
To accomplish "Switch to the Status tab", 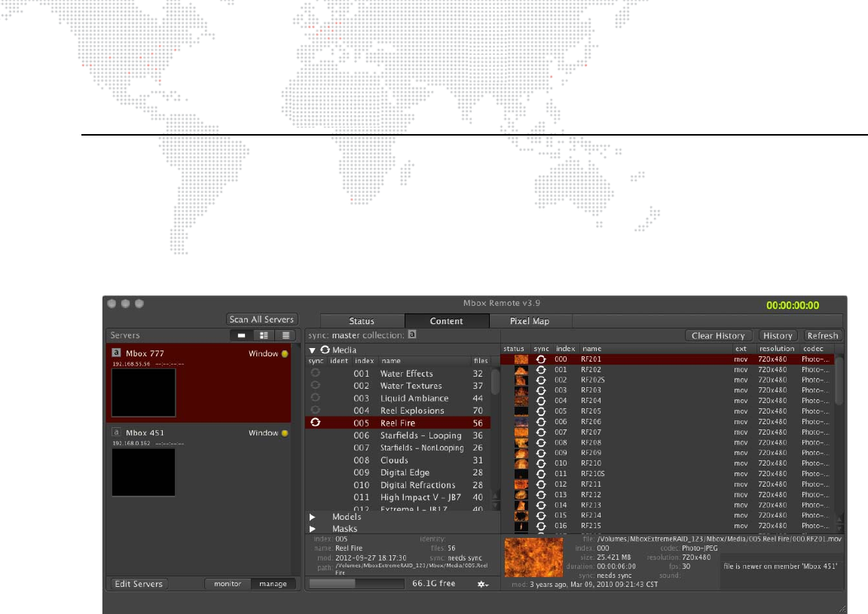I will (362, 321).
